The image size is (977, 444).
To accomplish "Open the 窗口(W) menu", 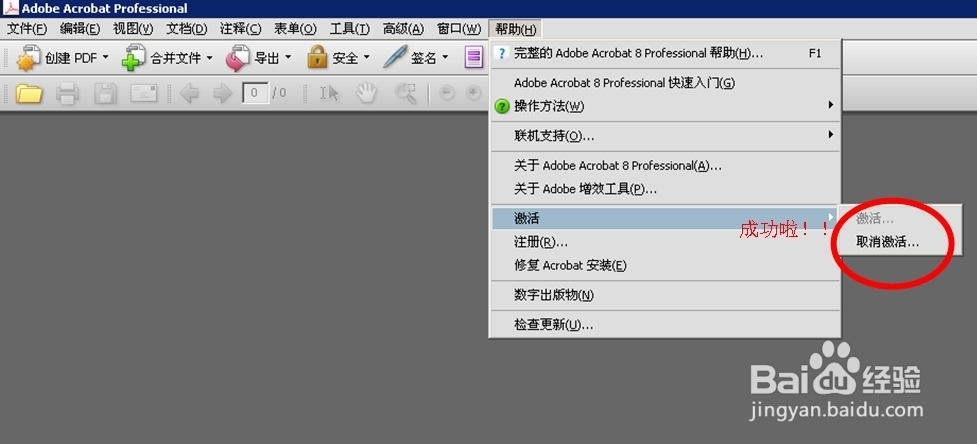I will click(x=459, y=29).
